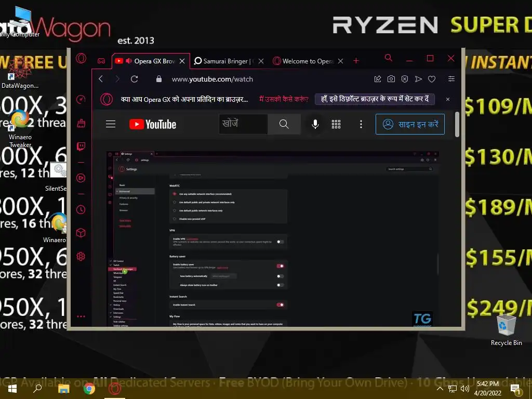Click the YouTube page vertical scrollbar
The image size is (532, 399).
pyautogui.click(x=457, y=125)
